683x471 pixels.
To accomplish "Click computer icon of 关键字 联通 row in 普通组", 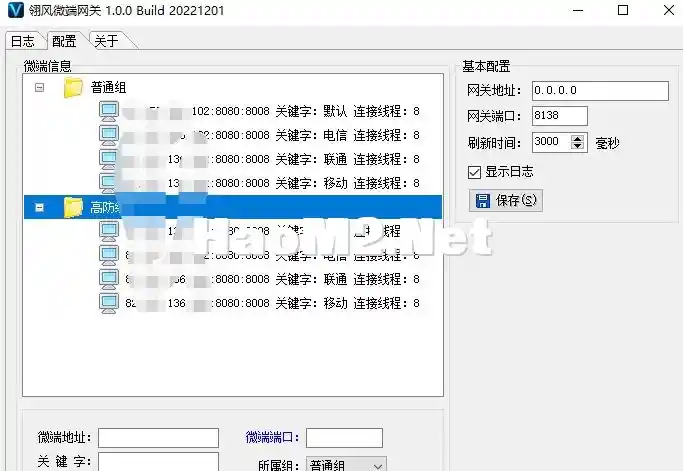I will [x=108, y=159].
